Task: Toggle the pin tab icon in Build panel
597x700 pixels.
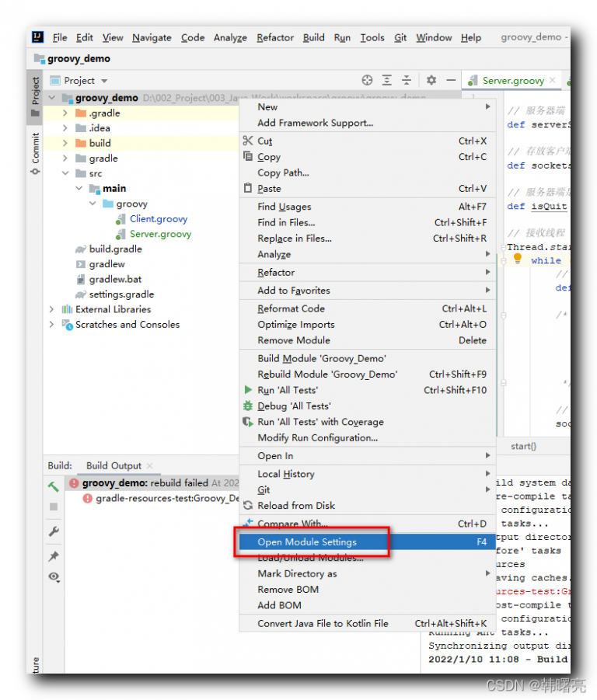Action: click(x=54, y=555)
